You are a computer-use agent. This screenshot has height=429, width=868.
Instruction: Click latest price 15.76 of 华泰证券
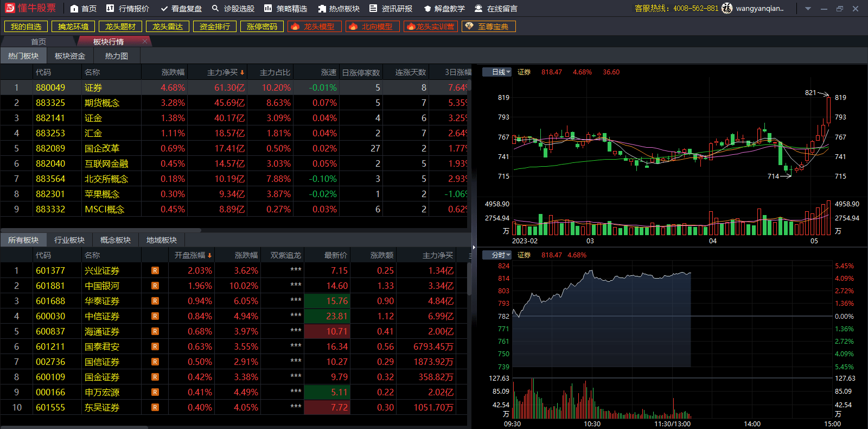pyautogui.click(x=327, y=301)
